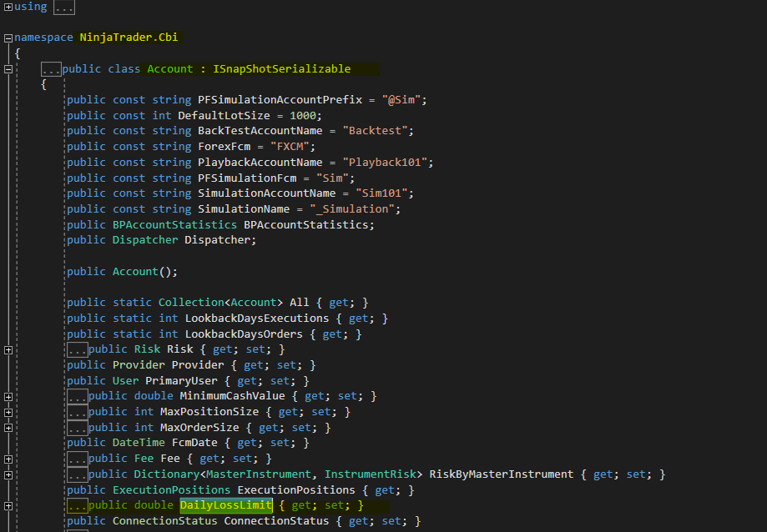Click the LookbackDaysOrders property name
767x532 pixels.
pyautogui.click(x=244, y=334)
